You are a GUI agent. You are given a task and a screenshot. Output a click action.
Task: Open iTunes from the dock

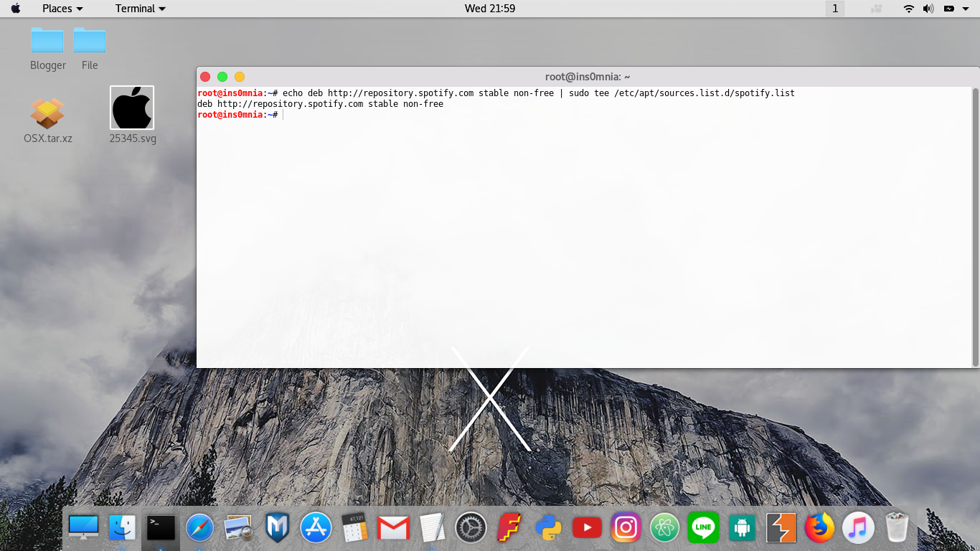click(x=858, y=527)
